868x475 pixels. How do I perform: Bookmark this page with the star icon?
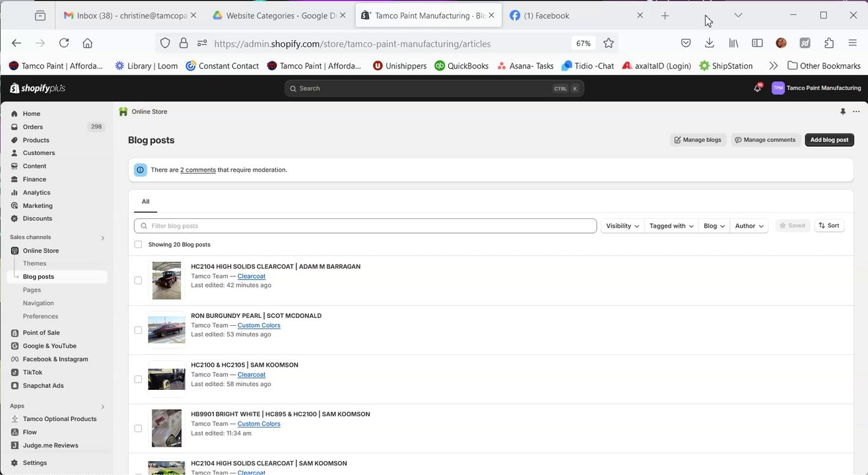pos(609,43)
